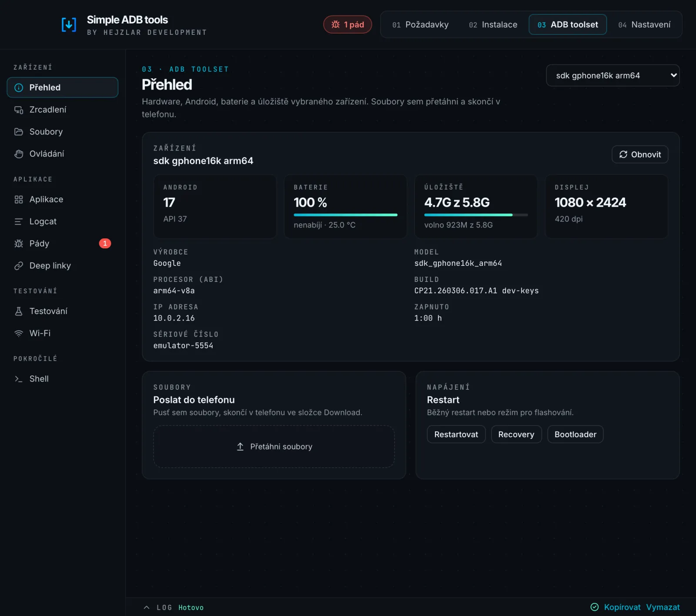Select the 03 ADB toolset tab
Screen dimensions: 696x616
pos(568,25)
